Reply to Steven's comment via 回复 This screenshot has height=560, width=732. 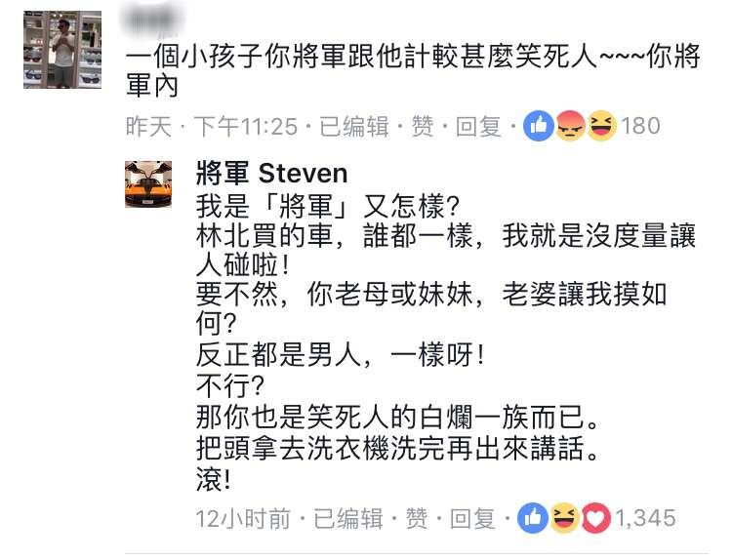click(x=472, y=518)
